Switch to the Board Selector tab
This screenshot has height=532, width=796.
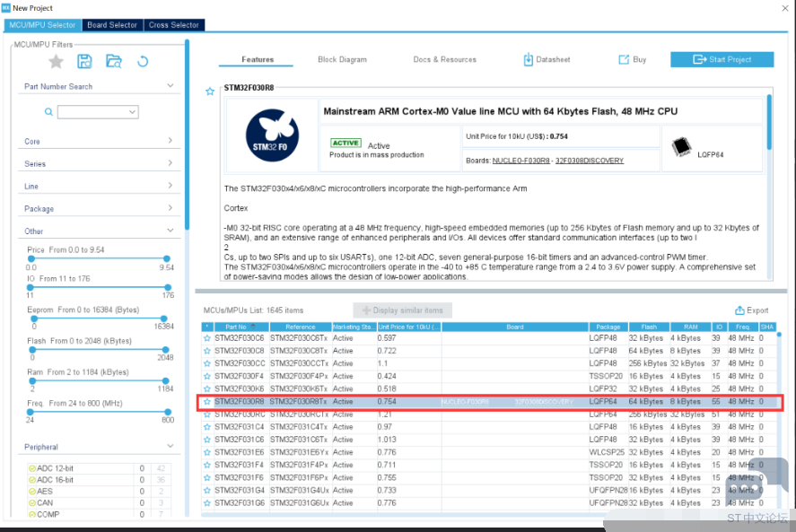click(x=112, y=25)
